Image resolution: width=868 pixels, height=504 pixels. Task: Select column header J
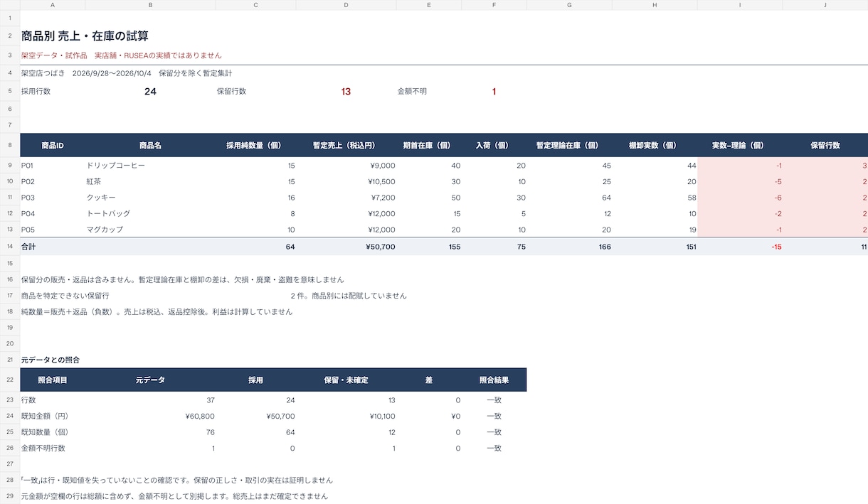tap(825, 5)
